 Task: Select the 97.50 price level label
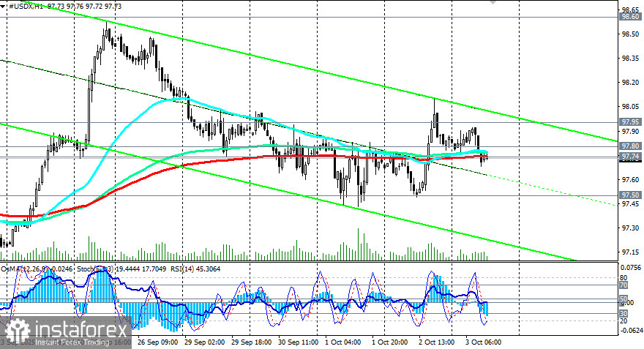pos(630,195)
